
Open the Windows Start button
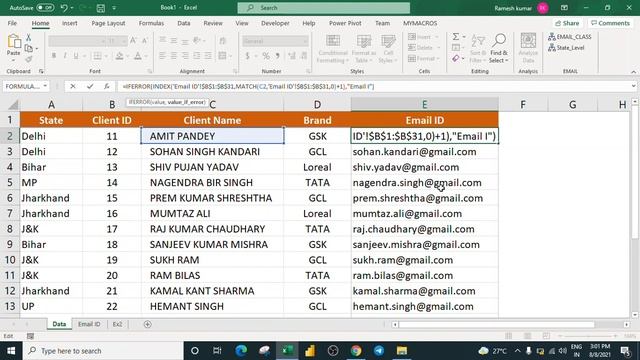click(11, 351)
